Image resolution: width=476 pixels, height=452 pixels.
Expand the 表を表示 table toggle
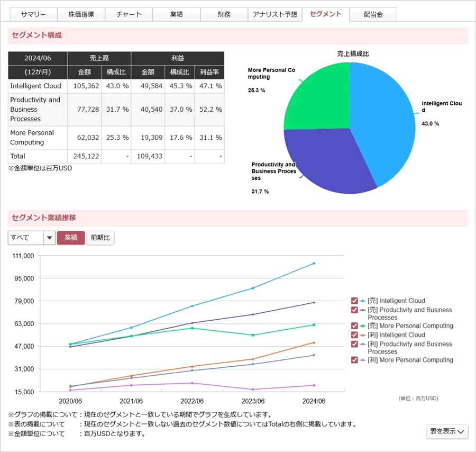[x=447, y=431]
